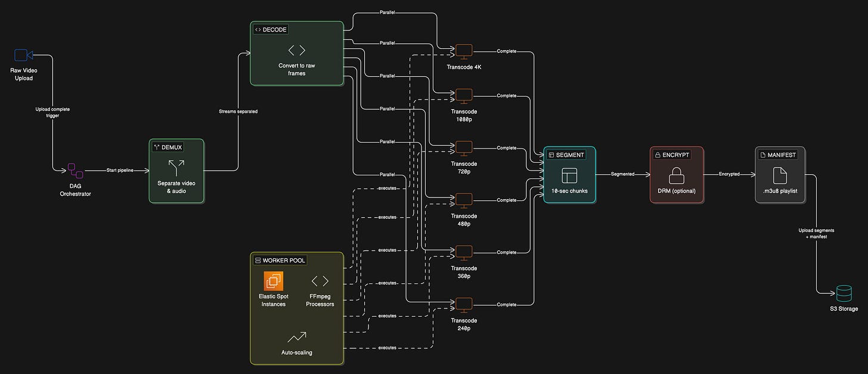Click the 'FFmpeg Processors' label
Image resolution: width=868 pixels, height=374 pixels.
[320, 300]
